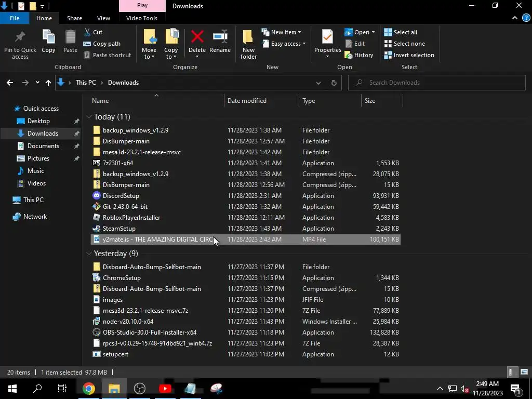Select RobloxPlayerInstaller file
The width and height of the screenshot is (532, 399).
[x=131, y=218]
